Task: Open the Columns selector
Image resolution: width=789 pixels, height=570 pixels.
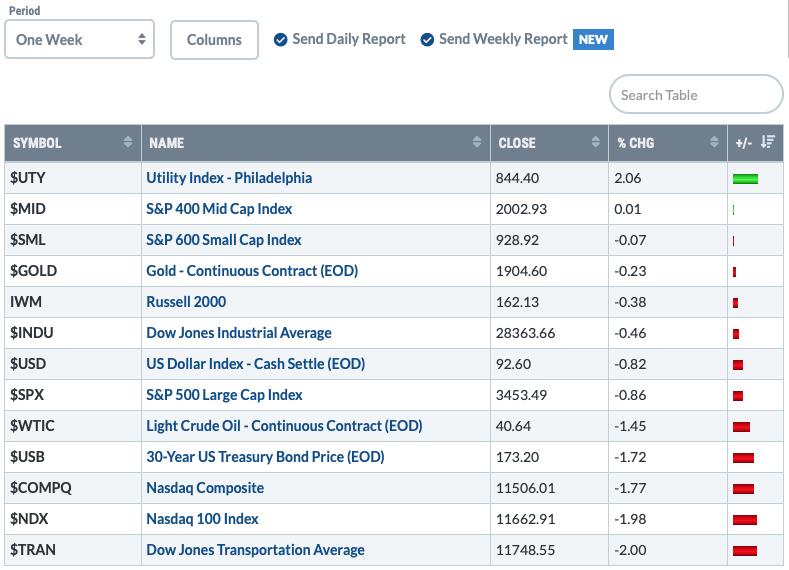Action: click(214, 40)
